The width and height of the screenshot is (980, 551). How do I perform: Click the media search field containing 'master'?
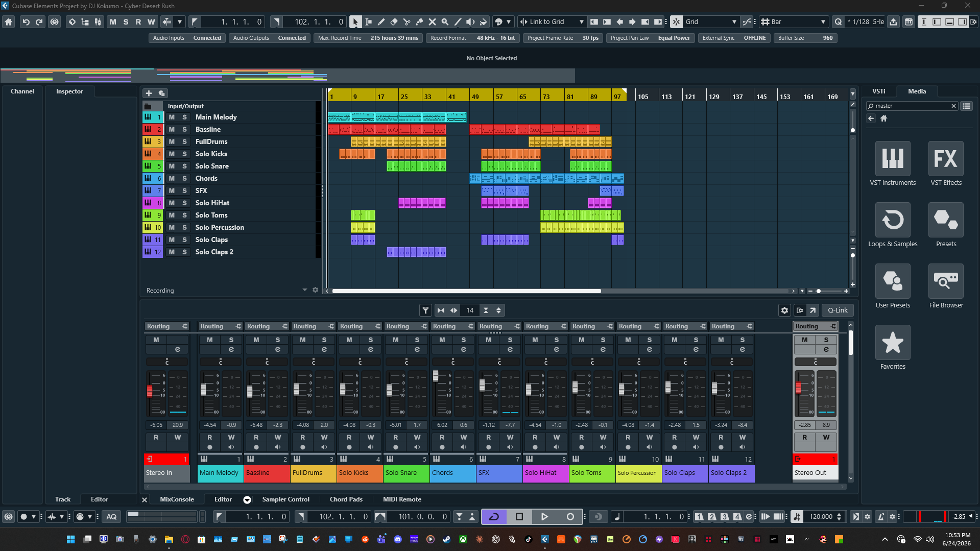click(x=912, y=106)
